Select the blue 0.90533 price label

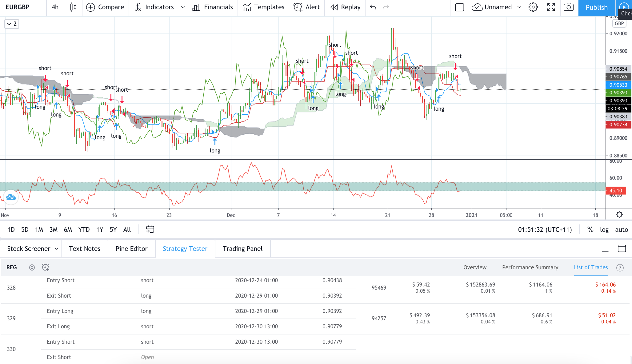[x=618, y=85]
